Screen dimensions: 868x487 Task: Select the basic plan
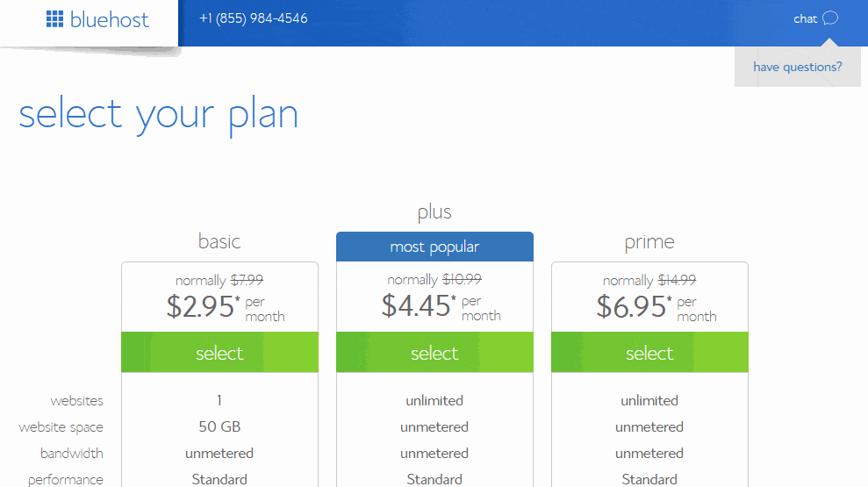coord(219,352)
